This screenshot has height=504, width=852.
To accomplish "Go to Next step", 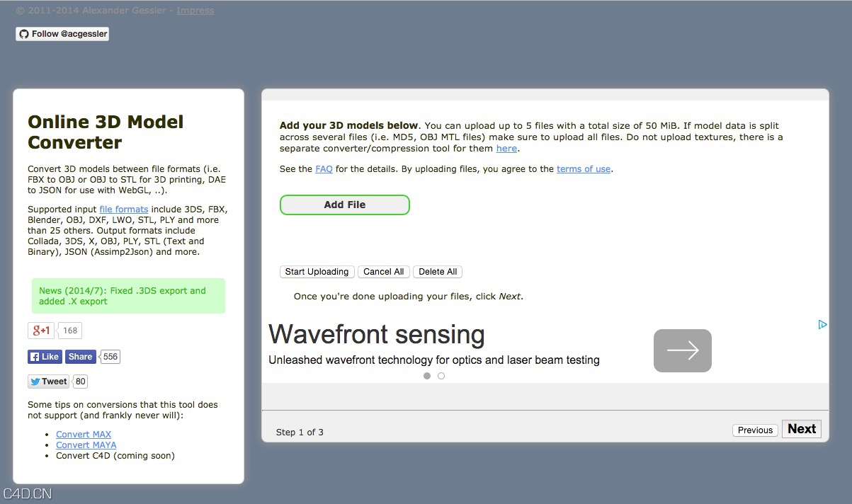I will point(801,429).
